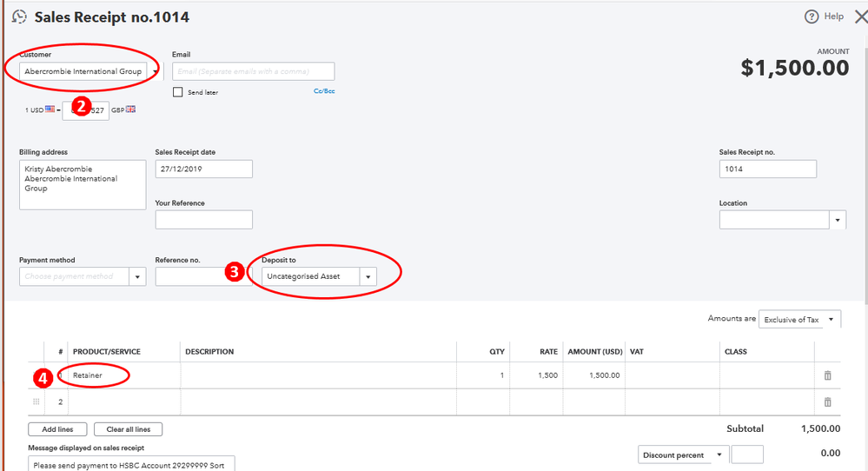The height and width of the screenshot is (471, 868).
Task: Open the Discount percent dropdown
Action: click(x=683, y=454)
